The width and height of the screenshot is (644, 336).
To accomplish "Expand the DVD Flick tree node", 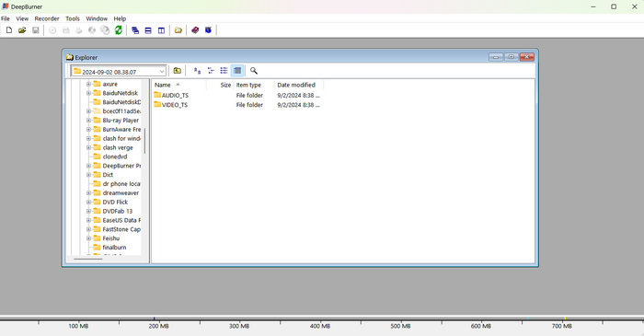I will coord(88,203).
